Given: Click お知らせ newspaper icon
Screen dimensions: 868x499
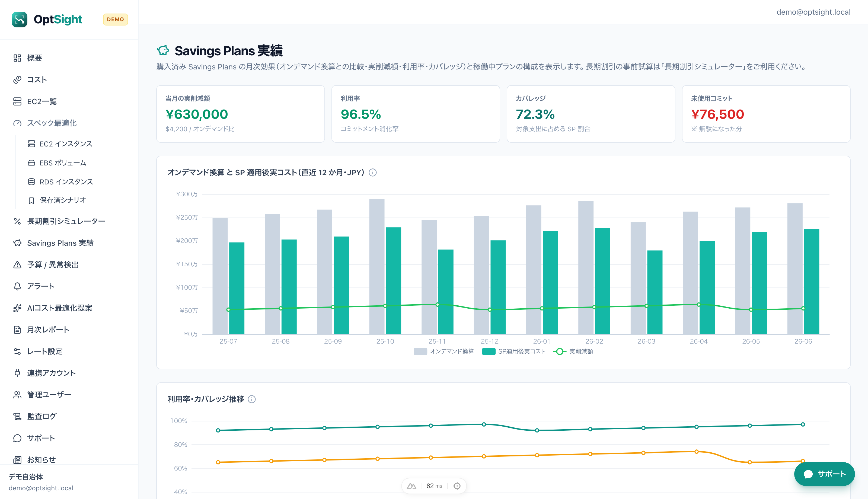Looking at the screenshot, I should point(17,460).
